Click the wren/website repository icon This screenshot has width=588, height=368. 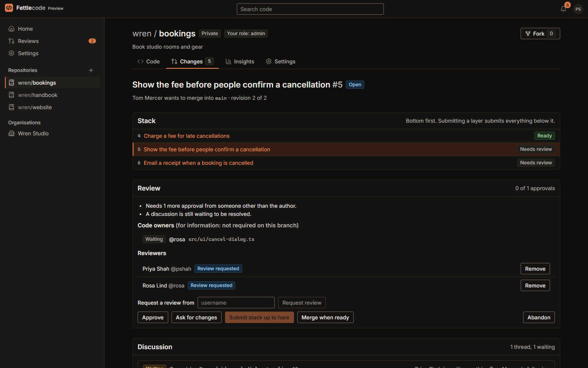[11, 107]
